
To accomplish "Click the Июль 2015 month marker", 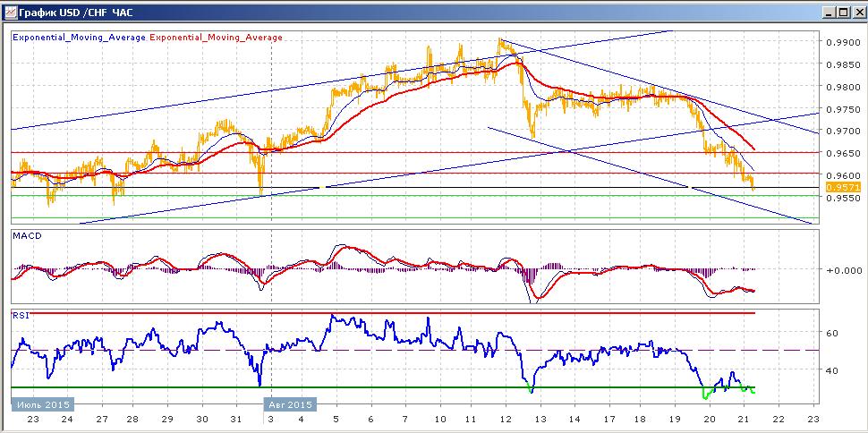I will click(x=42, y=404).
